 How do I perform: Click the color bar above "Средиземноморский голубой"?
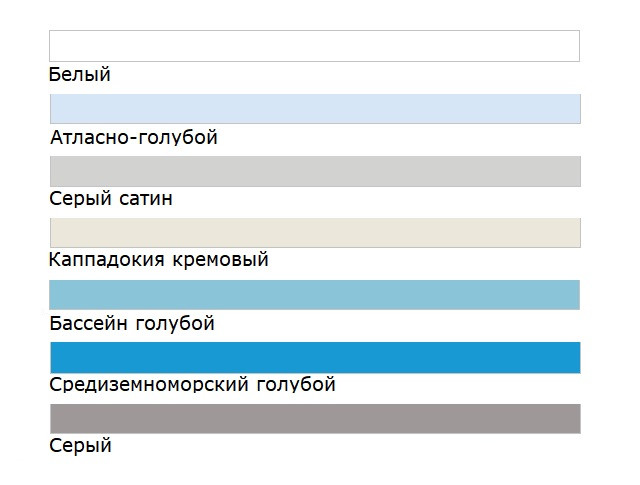click(314, 357)
